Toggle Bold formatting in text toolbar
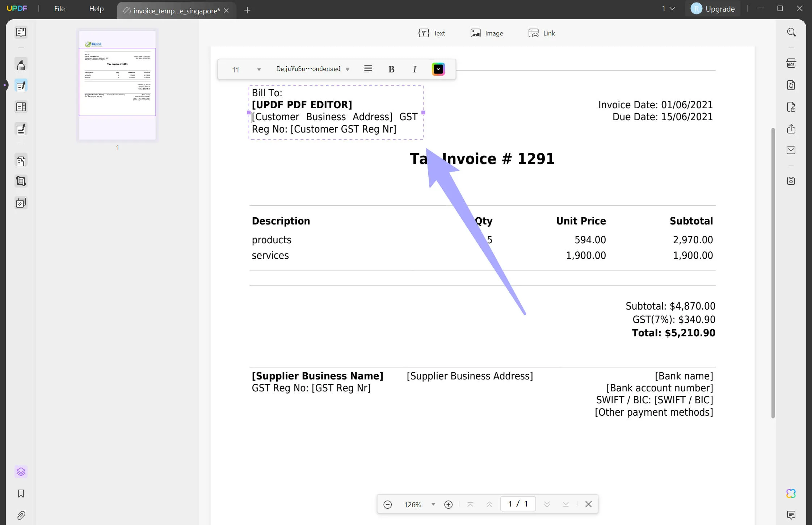Screen dimensions: 812x525 tap(391, 69)
